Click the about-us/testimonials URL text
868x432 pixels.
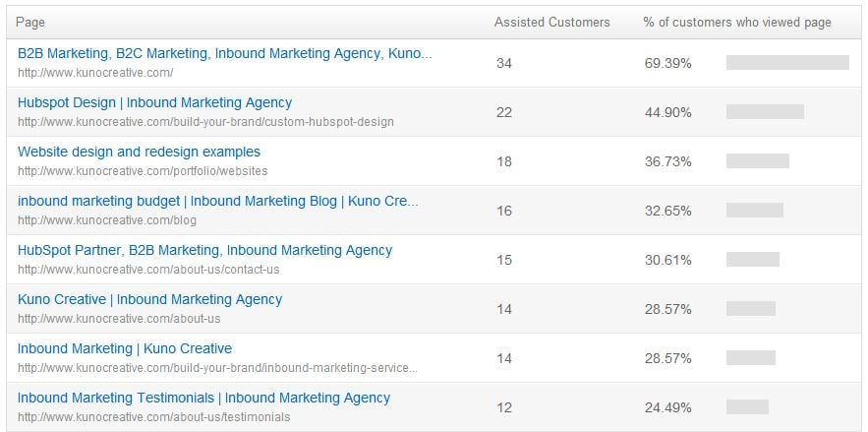pyautogui.click(x=153, y=417)
